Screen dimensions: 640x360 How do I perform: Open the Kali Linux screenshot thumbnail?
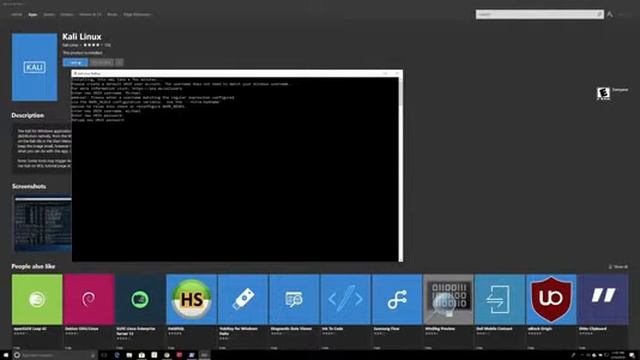tap(43, 224)
